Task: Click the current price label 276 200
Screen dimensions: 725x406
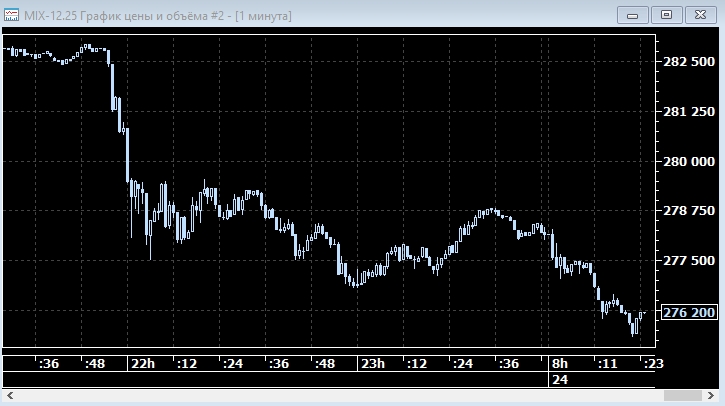Action: tap(689, 312)
